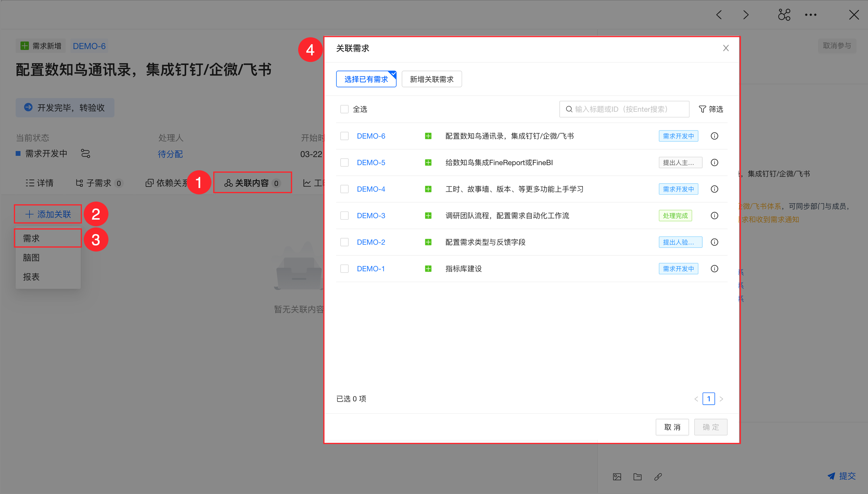
Task: Click the info icon on DEMO-3 row
Action: [714, 215]
